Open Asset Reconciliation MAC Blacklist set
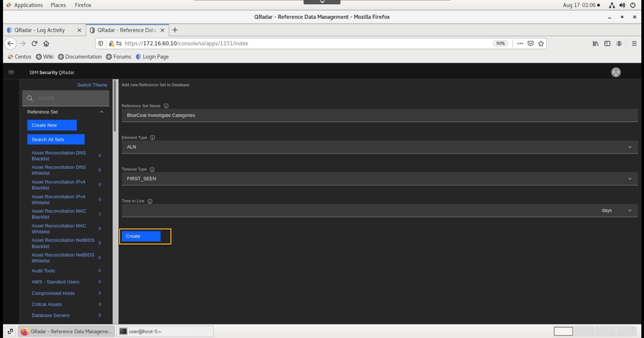Viewport: 644px width, 338px height. 59,214
